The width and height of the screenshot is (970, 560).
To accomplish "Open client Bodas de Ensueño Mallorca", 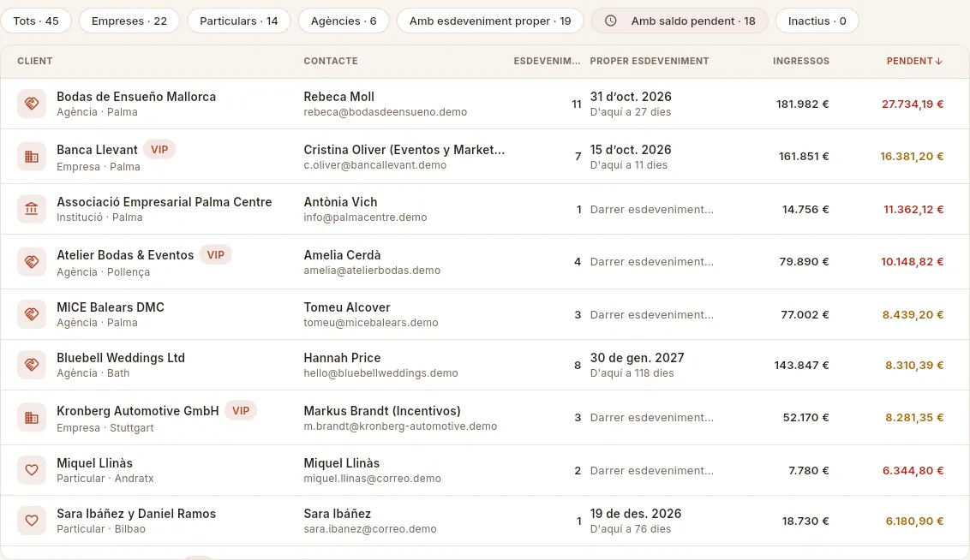I will click(x=136, y=97).
